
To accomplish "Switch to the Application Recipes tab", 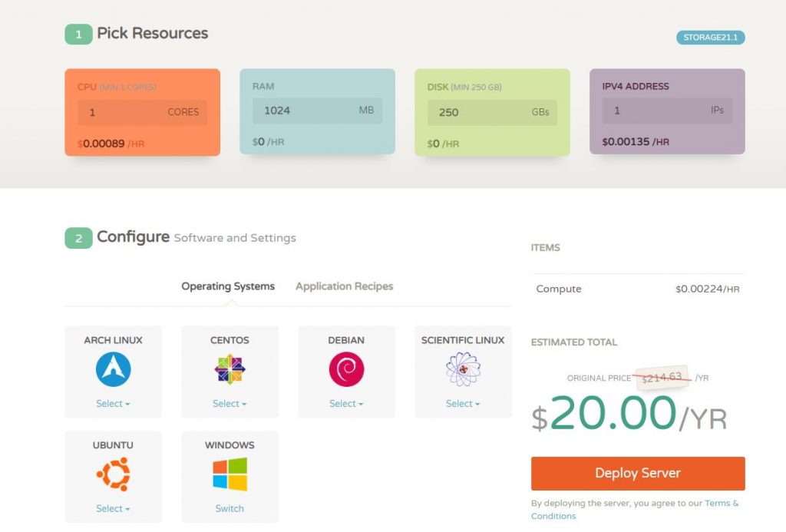I will coord(345,286).
